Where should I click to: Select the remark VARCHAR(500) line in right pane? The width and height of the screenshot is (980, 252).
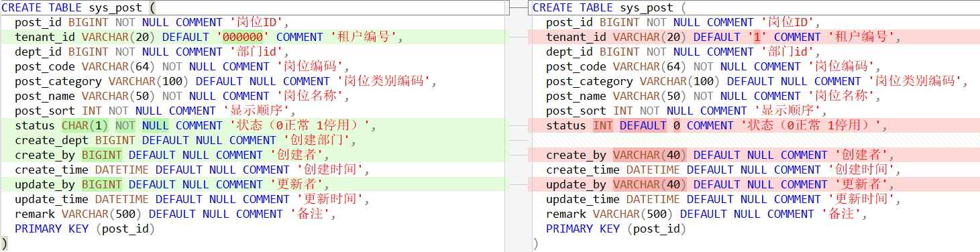point(706,214)
